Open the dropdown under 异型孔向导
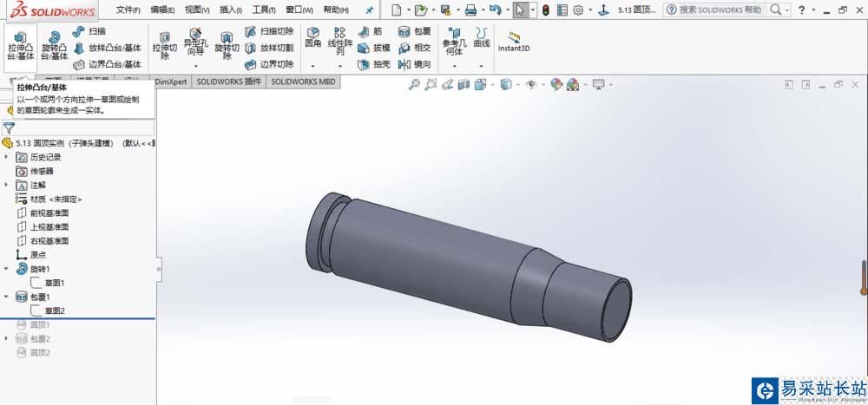The height and width of the screenshot is (405, 868). [x=195, y=66]
